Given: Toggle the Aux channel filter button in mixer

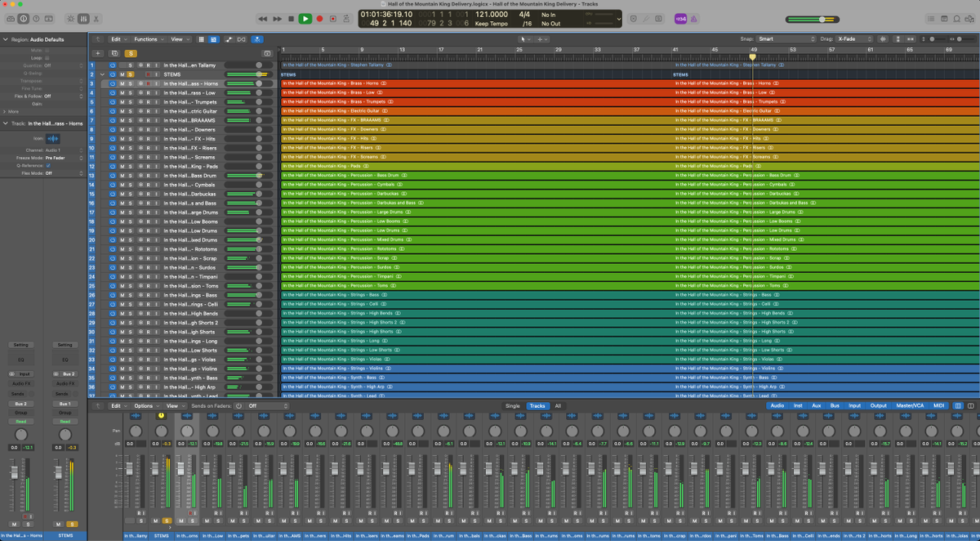Looking at the screenshot, I should coord(816,405).
